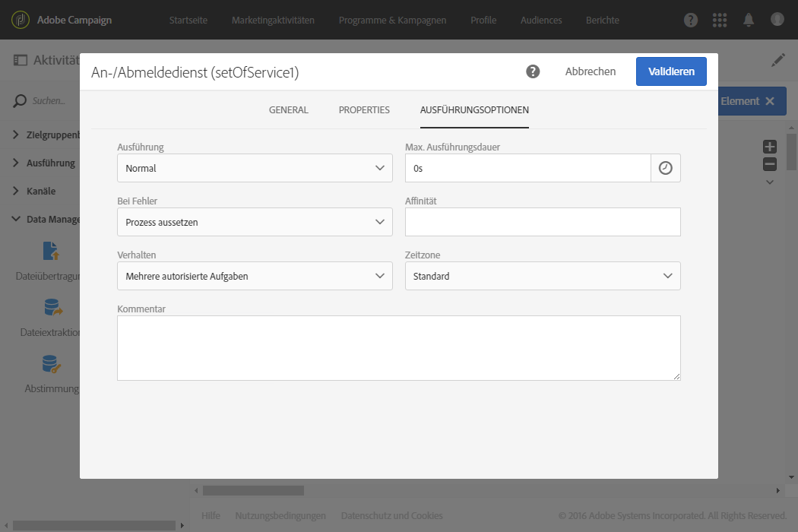Click into the Kommentar text area
This screenshot has width=798, height=532.
(x=399, y=348)
